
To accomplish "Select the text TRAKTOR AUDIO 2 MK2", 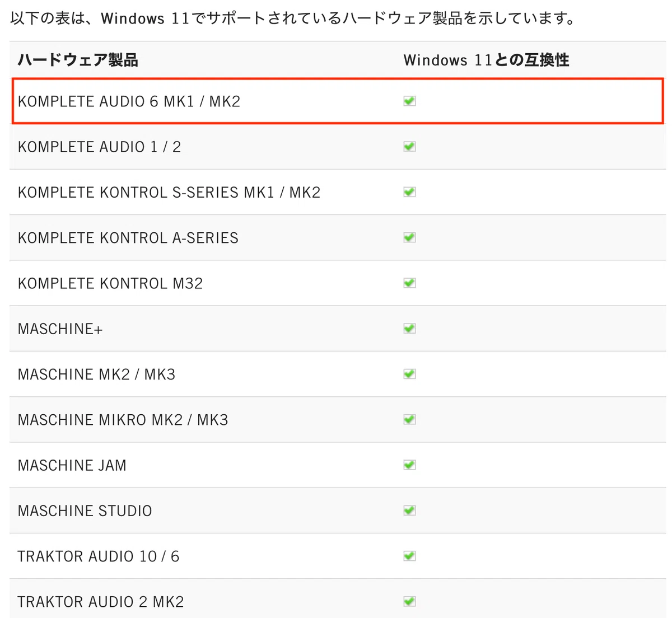I will pyautogui.click(x=101, y=602).
